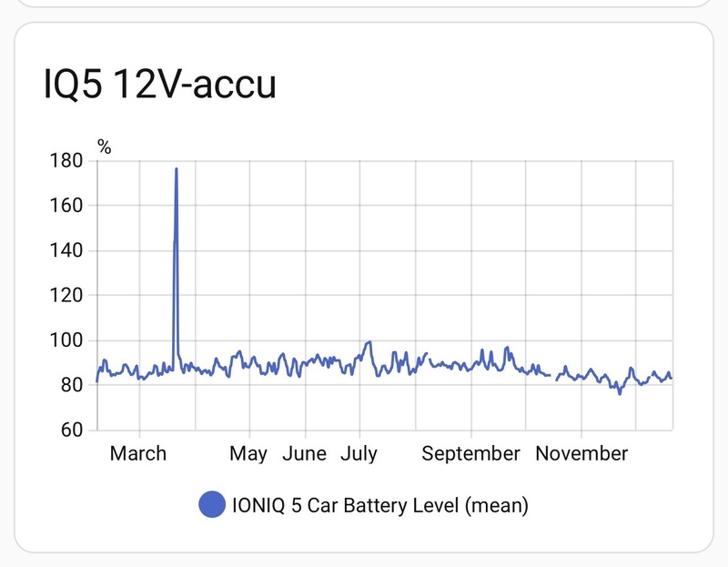This screenshot has width=728, height=567.
Task: Click the July label on the x-axis
Action: (359, 453)
